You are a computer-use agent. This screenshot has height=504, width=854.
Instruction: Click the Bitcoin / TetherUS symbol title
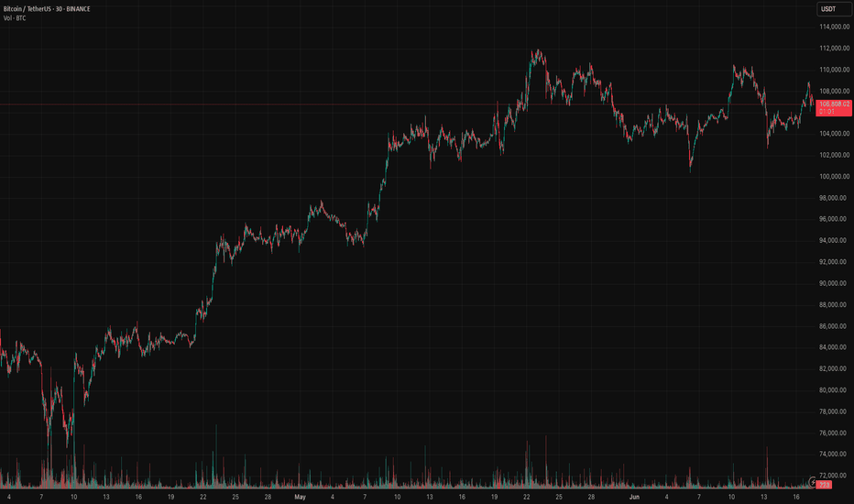pyautogui.click(x=27, y=9)
